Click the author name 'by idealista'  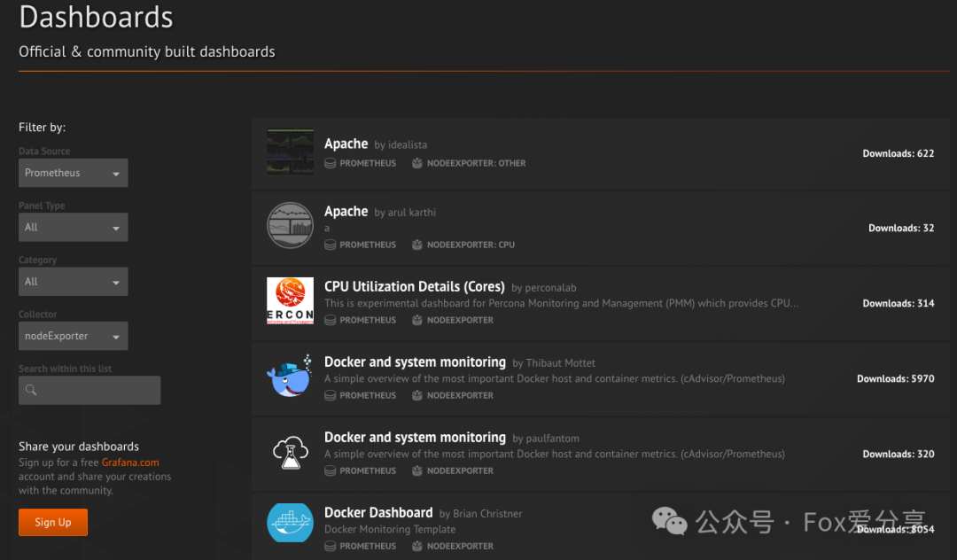(401, 145)
